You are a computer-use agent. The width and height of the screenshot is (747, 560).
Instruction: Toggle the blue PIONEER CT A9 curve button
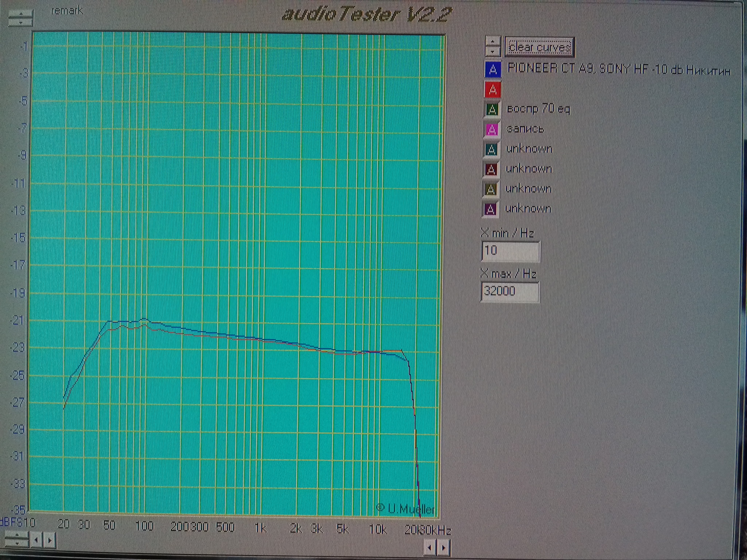tap(493, 69)
